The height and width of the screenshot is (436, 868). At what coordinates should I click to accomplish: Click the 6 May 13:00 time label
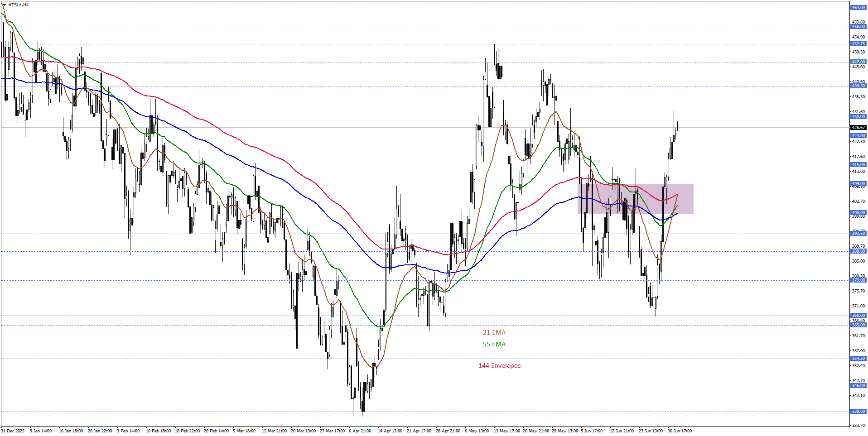point(477,431)
